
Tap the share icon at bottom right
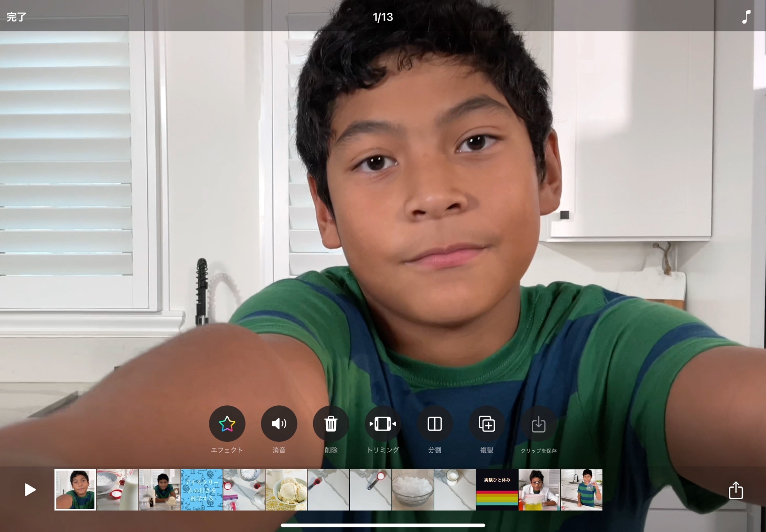(x=735, y=490)
